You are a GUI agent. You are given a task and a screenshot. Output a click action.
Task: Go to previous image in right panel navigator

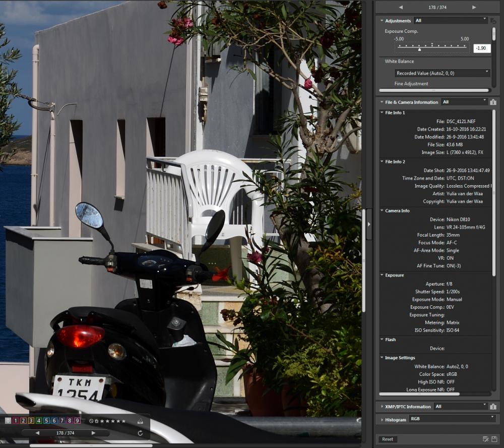(x=401, y=7)
